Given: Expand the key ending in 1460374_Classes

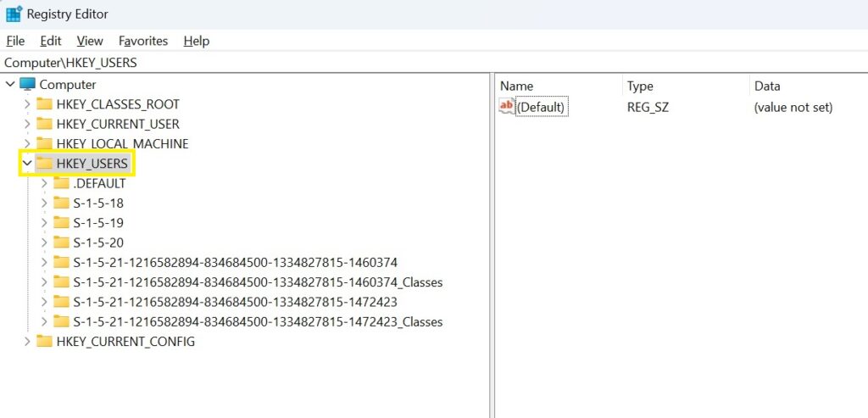Looking at the screenshot, I should pyautogui.click(x=44, y=282).
